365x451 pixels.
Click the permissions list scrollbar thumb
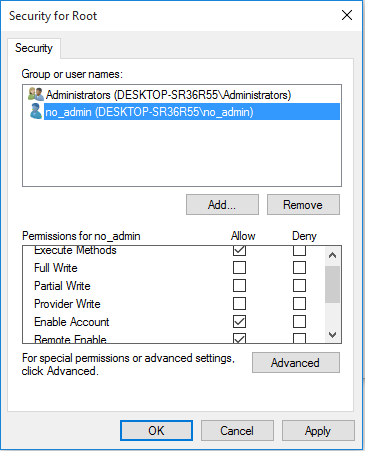tap(332, 284)
